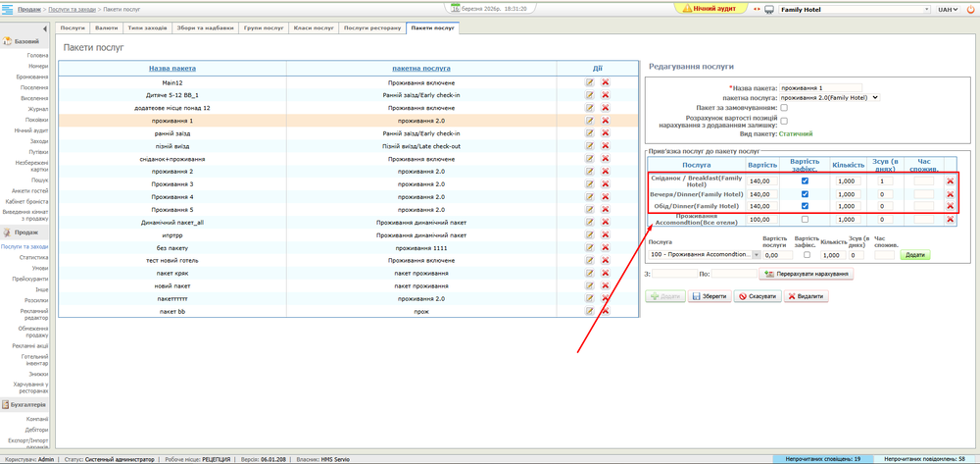
Task: Toggle 'Пакет за замовчуванням' checkbox
Action: pyautogui.click(x=784, y=108)
